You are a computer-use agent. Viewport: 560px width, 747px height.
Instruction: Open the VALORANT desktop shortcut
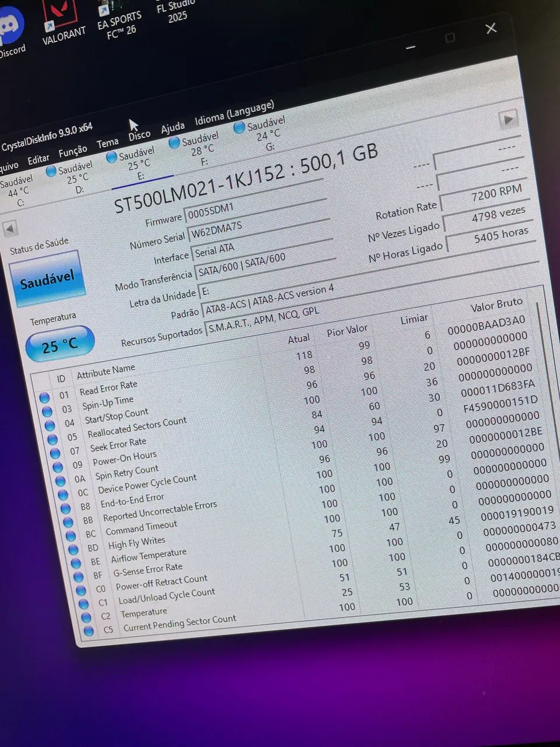(62, 22)
